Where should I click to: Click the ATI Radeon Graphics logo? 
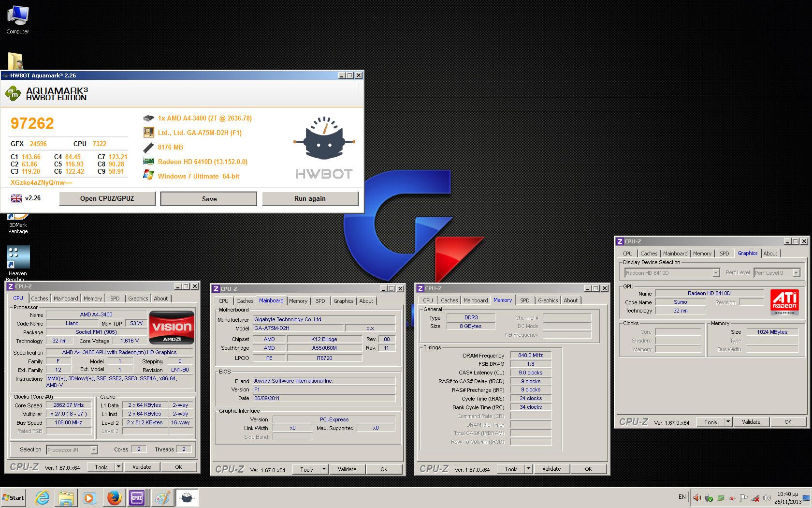(x=784, y=302)
